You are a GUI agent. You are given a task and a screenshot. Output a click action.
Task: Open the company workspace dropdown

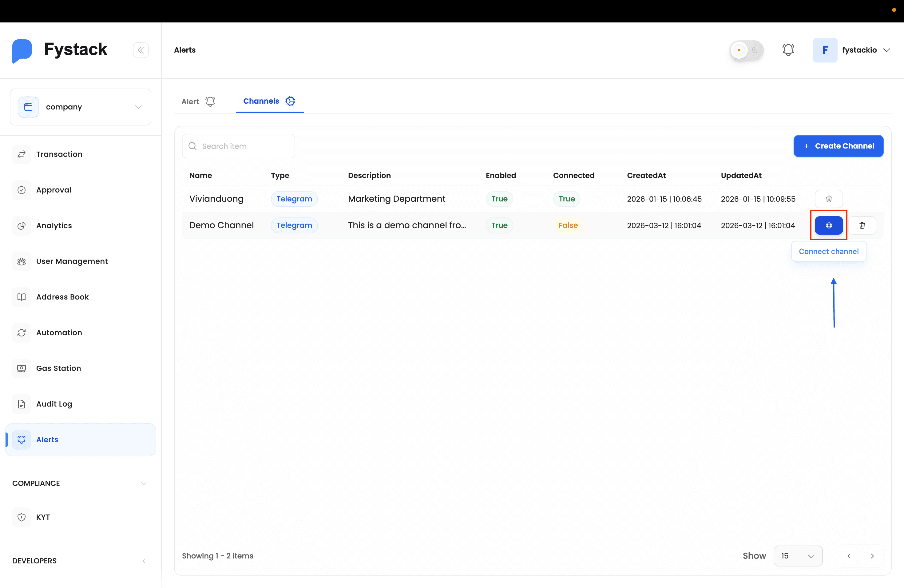[81, 107]
